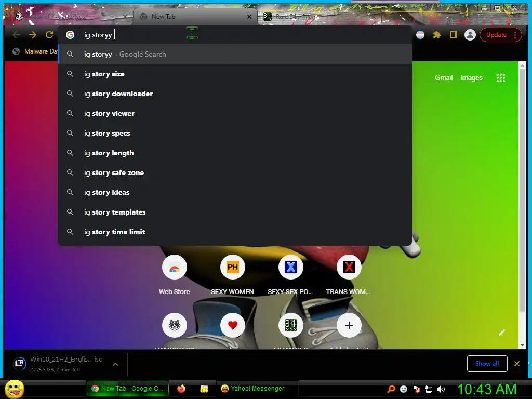
Task: Choose suggestion 'ig story templates'
Action: pos(235,212)
